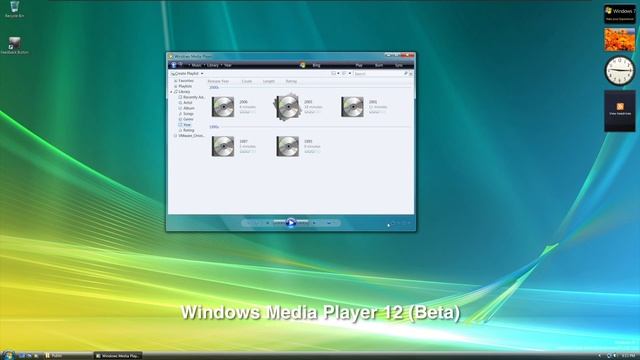Click the Bing link in toolbar
Screen dimensions: 640x360
click(316, 65)
